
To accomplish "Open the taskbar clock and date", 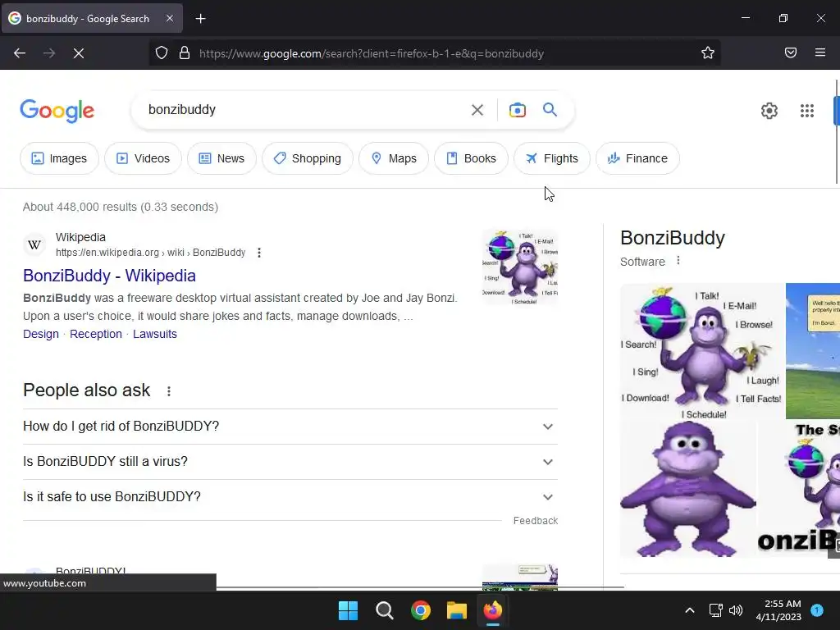I will tap(778, 610).
